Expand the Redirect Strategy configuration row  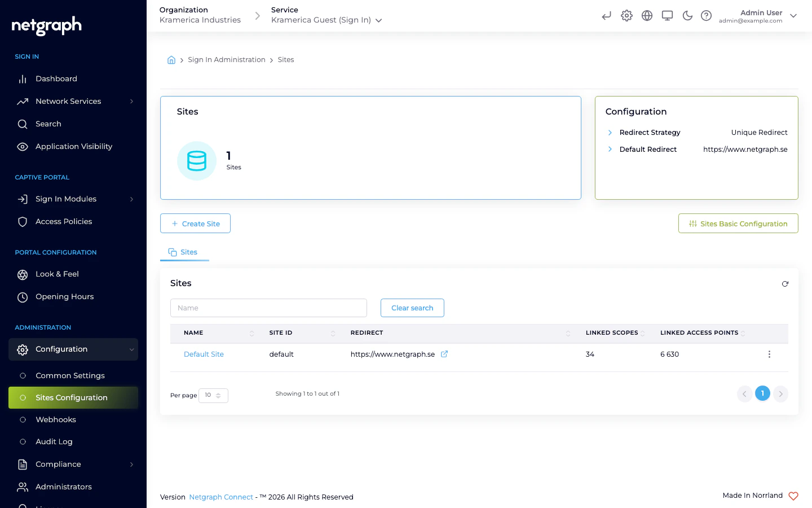610,133
